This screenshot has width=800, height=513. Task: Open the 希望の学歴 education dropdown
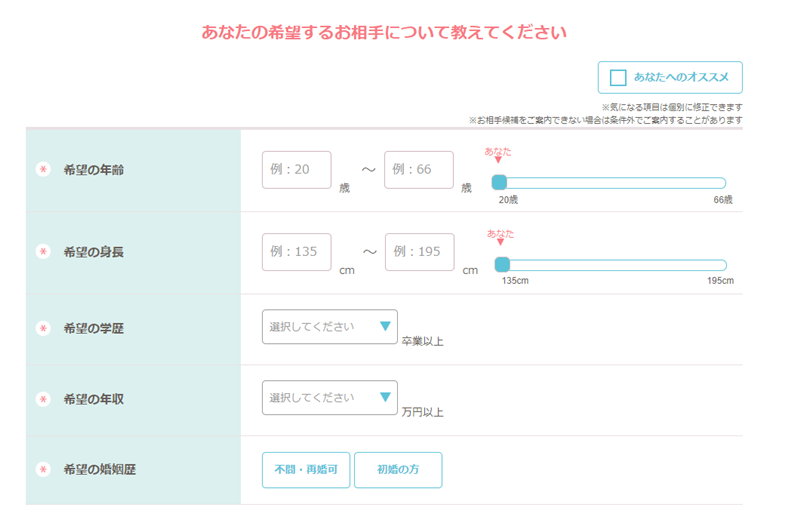329,327
